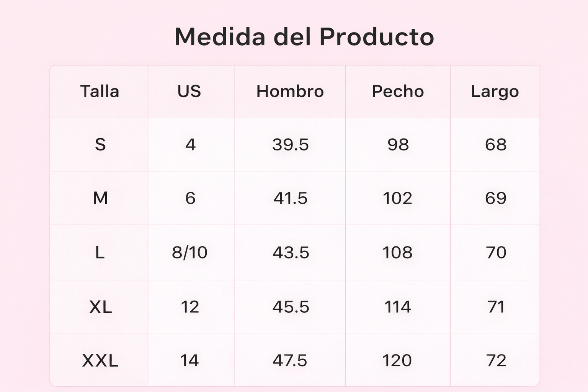Image resolution: width=588 pixels, height=392 pixels.
Task: Click the Pecho column header
Action: click(398, 91)
